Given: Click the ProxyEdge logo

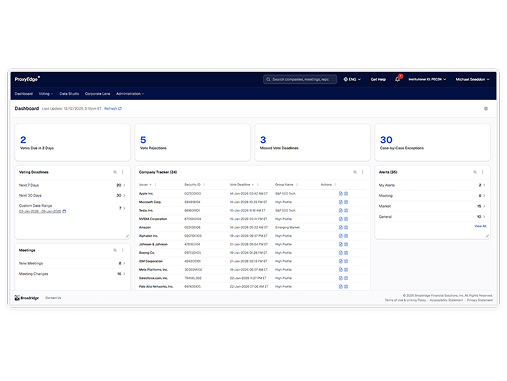Looking at the screenshot, I should coord(27,79).
